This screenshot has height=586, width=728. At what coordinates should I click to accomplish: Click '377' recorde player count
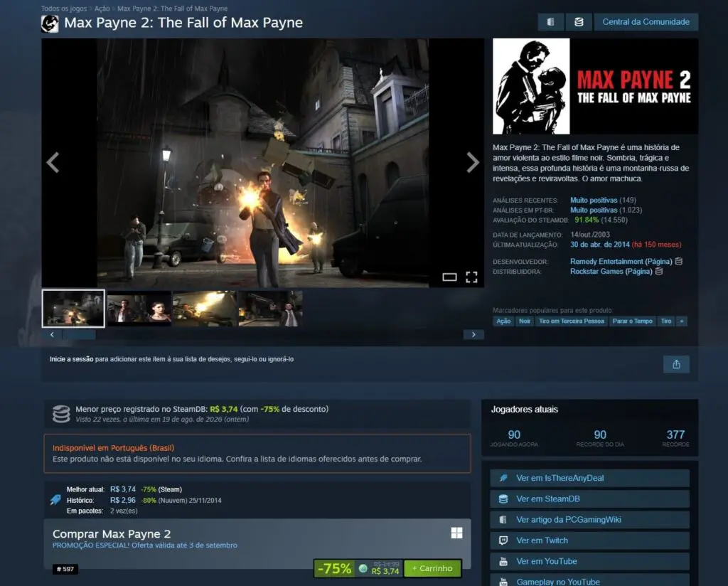pos(675,435)
